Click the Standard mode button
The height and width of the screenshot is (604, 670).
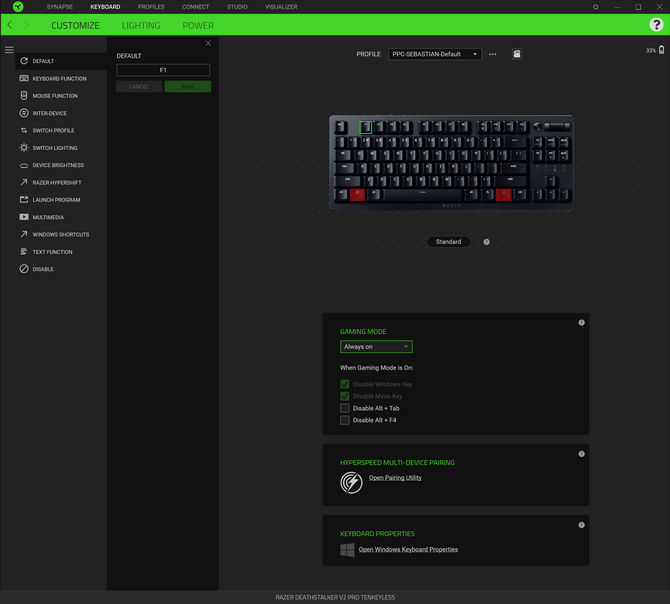click(x=448, y=242)
